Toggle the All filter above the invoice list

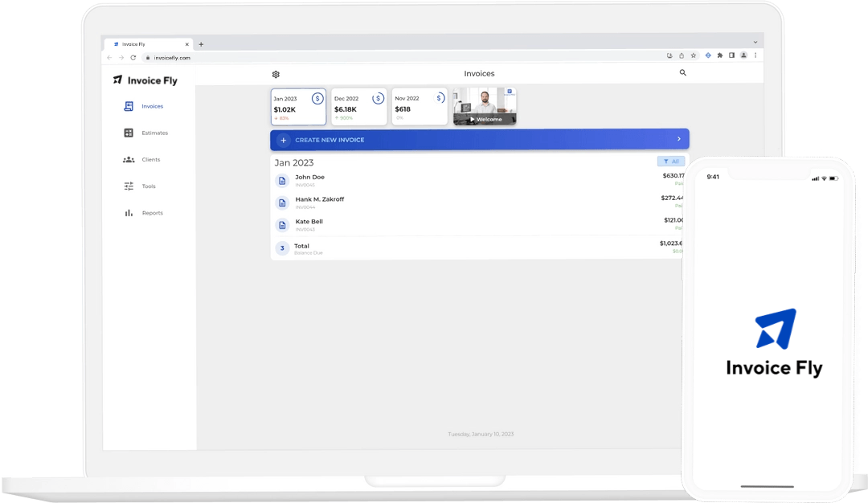[671, 161]
